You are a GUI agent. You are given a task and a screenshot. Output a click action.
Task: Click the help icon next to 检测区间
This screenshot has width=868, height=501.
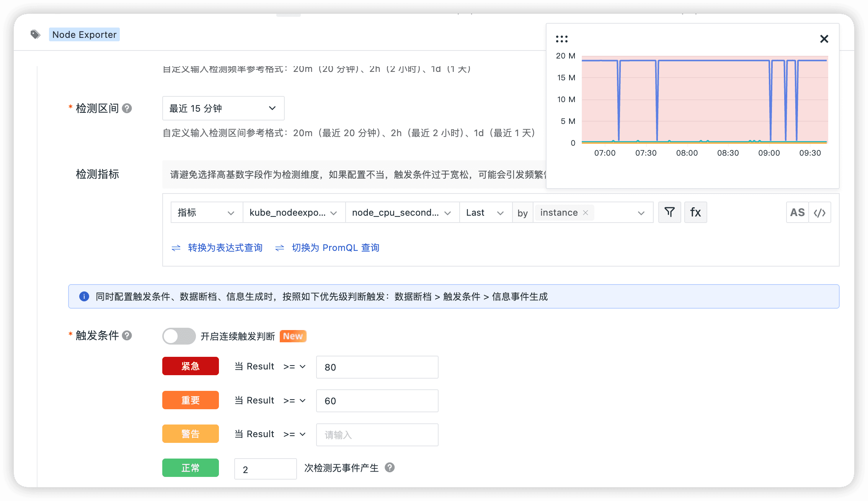tap(127, 109)
